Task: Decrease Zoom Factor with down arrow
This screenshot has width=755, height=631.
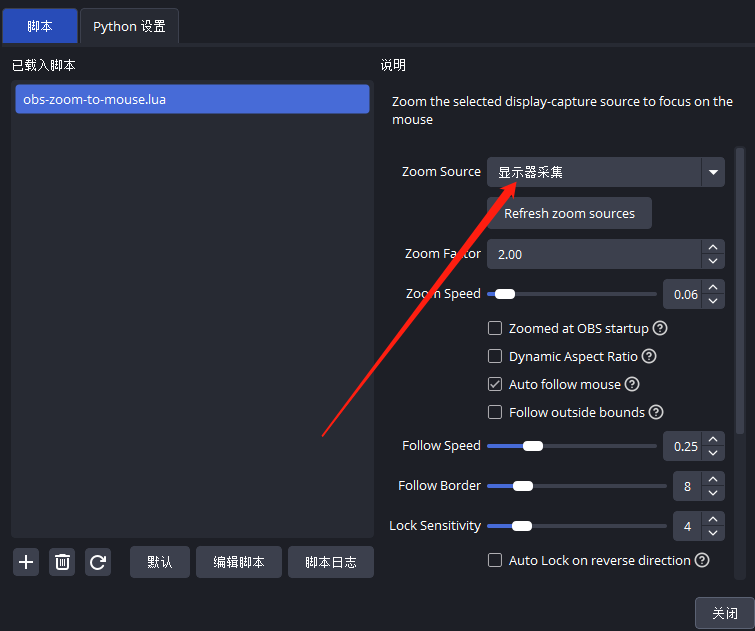Action: pyautogui.click(x=713, y=261)
